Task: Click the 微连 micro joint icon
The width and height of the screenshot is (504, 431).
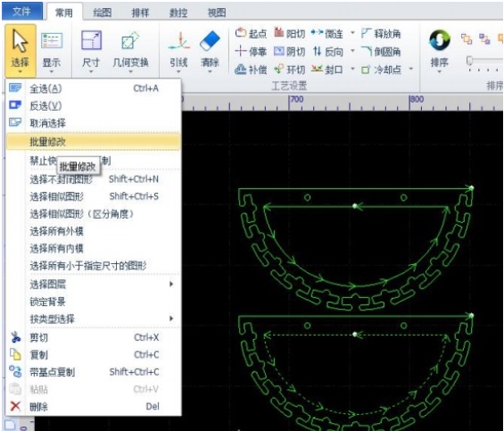Action: [317, 32]
